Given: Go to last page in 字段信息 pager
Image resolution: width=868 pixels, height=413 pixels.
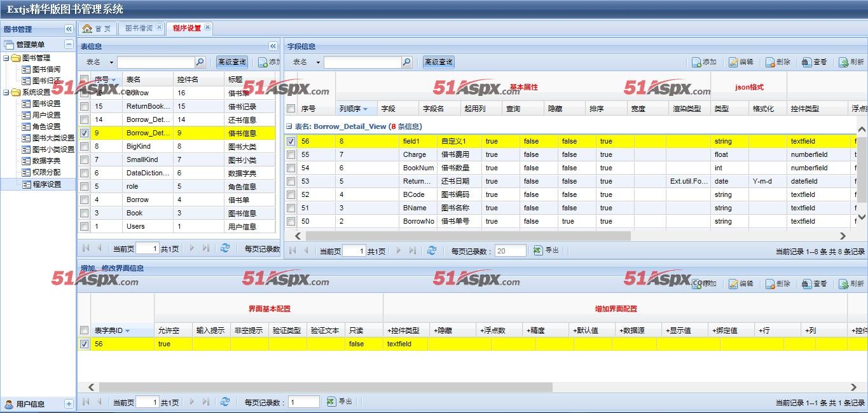Looking at the screenshot, I should click(x=413, y=250).
